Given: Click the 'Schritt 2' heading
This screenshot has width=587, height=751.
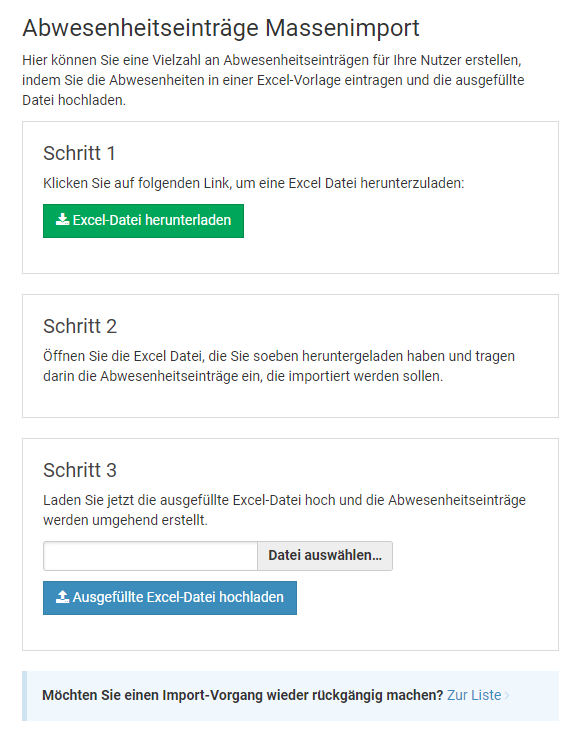Looking at the screenshot, I should 80,326.
